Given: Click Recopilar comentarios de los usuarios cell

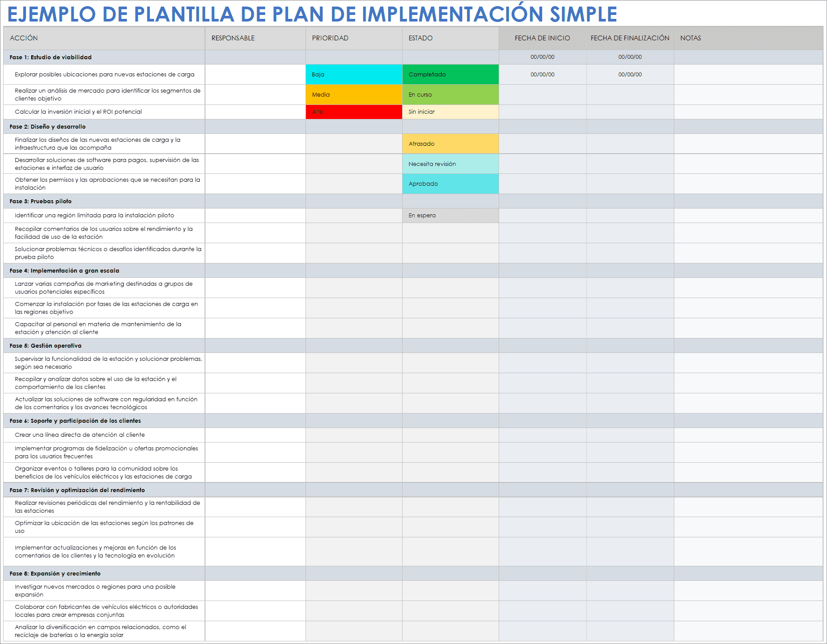Looking at the screenshot, I should point(104,233).
